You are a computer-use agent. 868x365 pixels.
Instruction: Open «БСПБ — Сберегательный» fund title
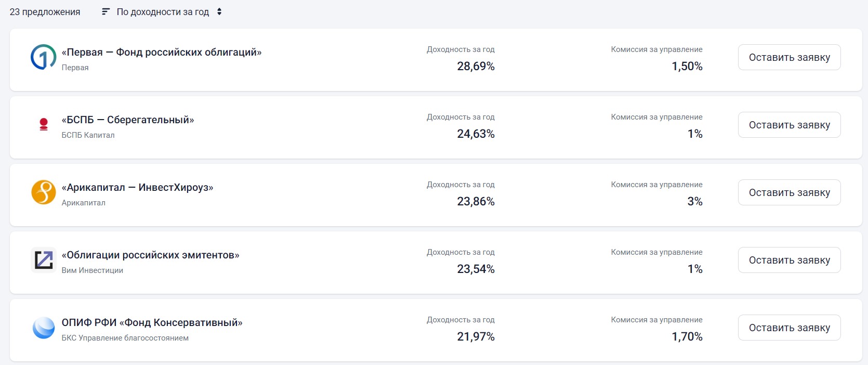pyautogui.click(x=128, y=120)
